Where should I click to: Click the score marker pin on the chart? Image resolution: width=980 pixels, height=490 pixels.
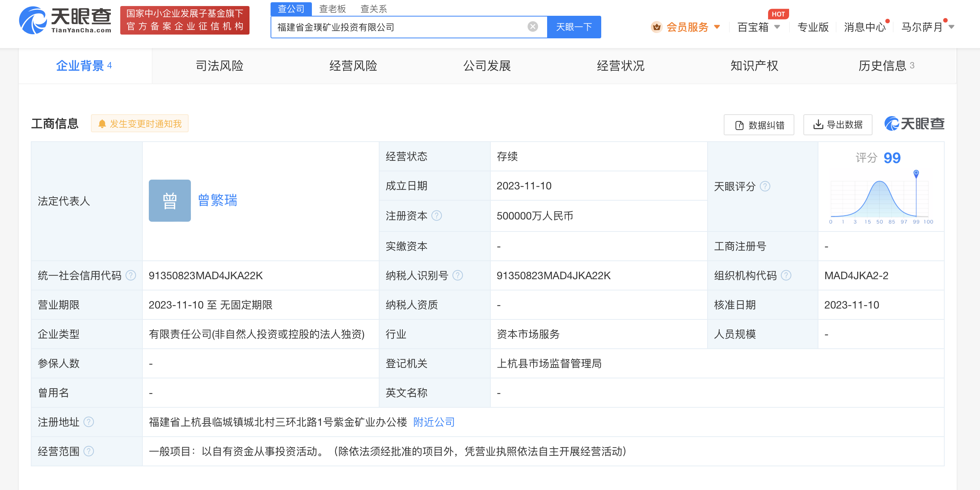(916, 174)
